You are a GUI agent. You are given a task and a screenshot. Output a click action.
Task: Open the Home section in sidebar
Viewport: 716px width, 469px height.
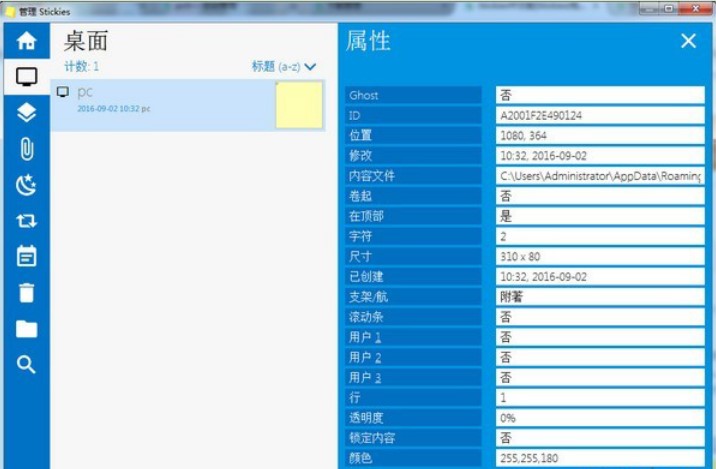[x=26, y=41]
